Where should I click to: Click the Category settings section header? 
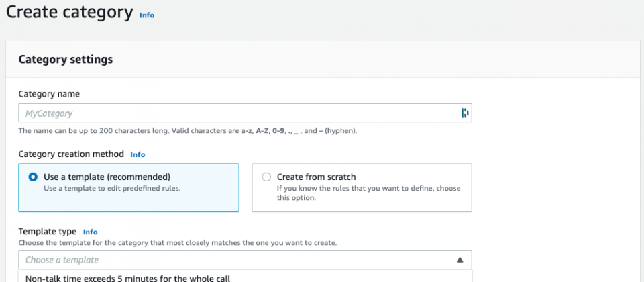click(66, 60)
